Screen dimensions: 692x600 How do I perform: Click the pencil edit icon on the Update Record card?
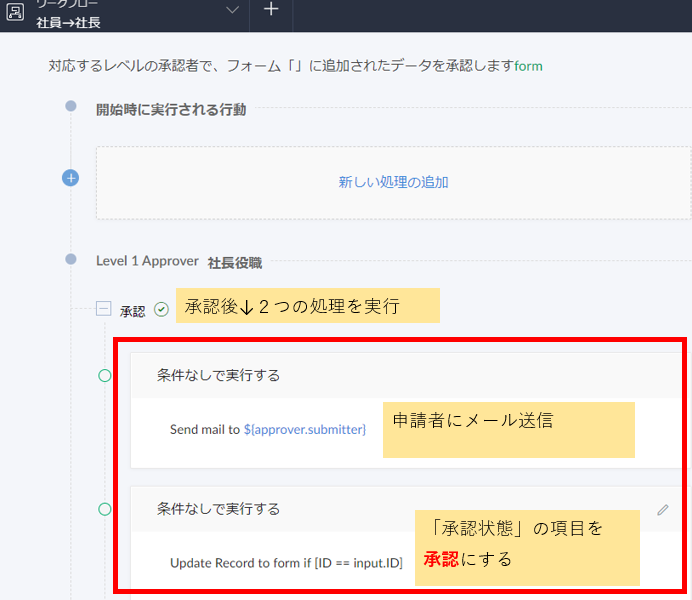(663, 510)
